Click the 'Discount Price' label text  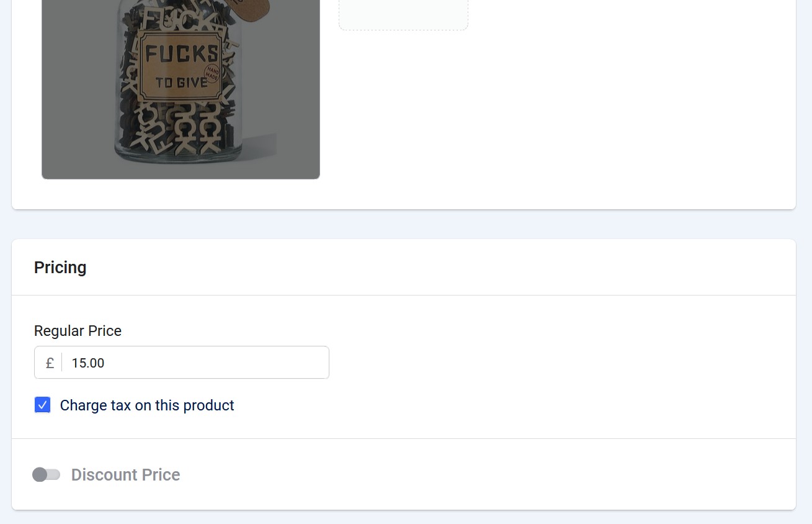point(125,475)
